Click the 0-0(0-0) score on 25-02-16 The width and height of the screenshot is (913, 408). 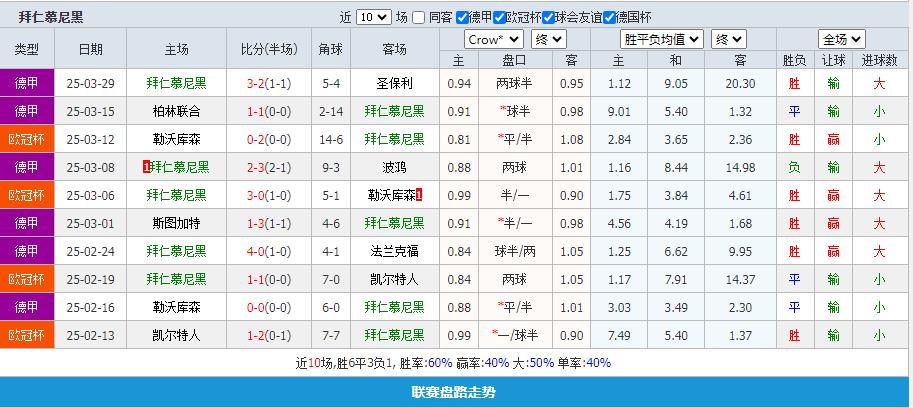coord(268,307)
